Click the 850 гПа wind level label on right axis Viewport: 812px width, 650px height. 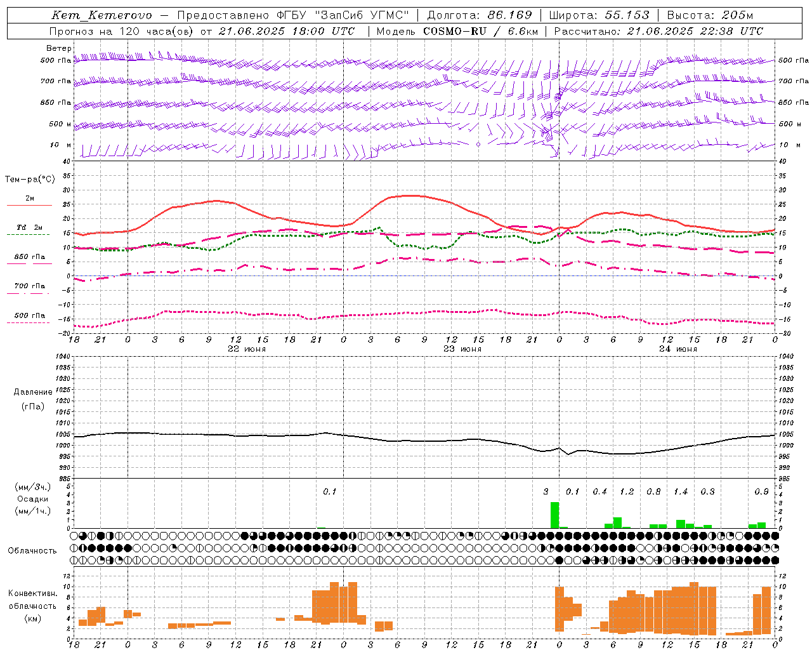794,102
